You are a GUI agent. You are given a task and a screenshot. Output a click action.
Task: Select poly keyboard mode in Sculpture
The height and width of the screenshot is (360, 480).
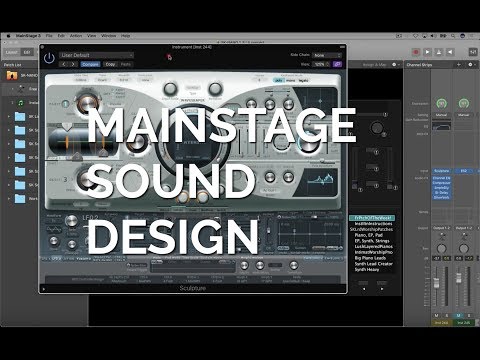(279, 80)
